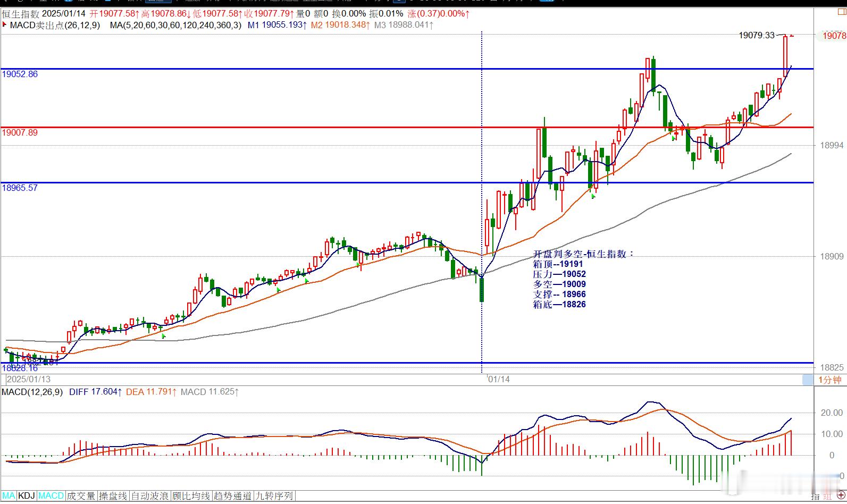Screen dimensions: 847x504
Task: Click the 19007.89 red line label
Action: pos(20,132)
